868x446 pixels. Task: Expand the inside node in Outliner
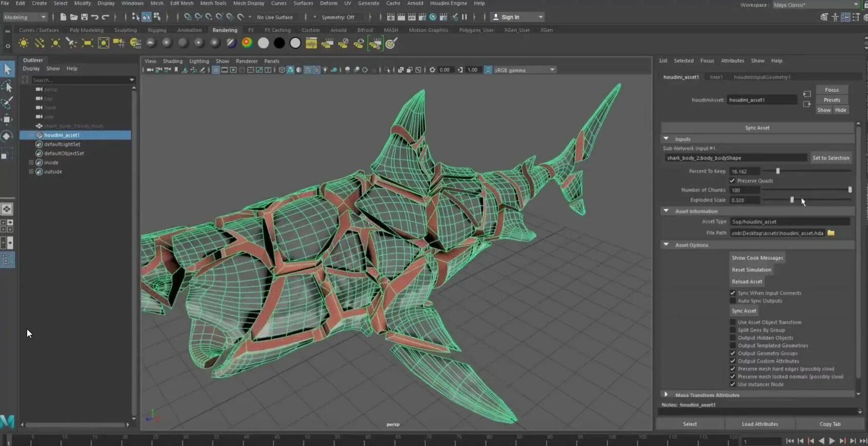pos(31,163)
